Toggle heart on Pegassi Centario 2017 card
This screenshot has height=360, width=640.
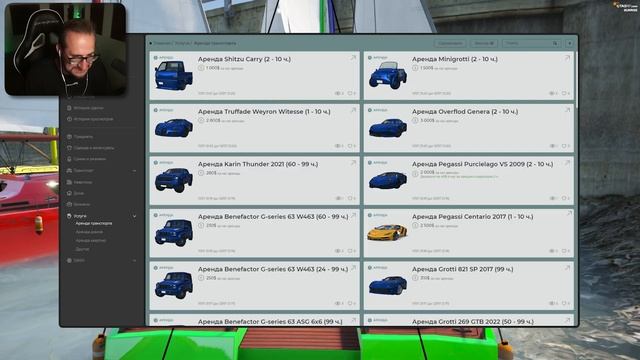[x=564, y=251]
